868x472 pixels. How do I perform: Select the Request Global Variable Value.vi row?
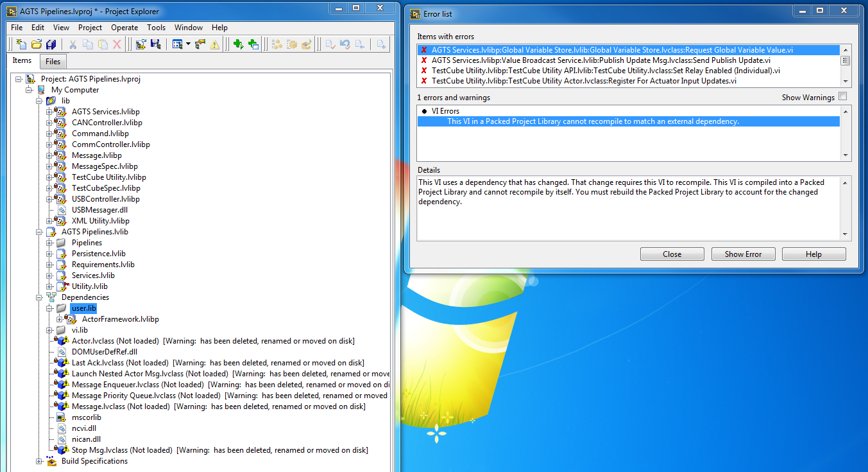coord(629,50)
